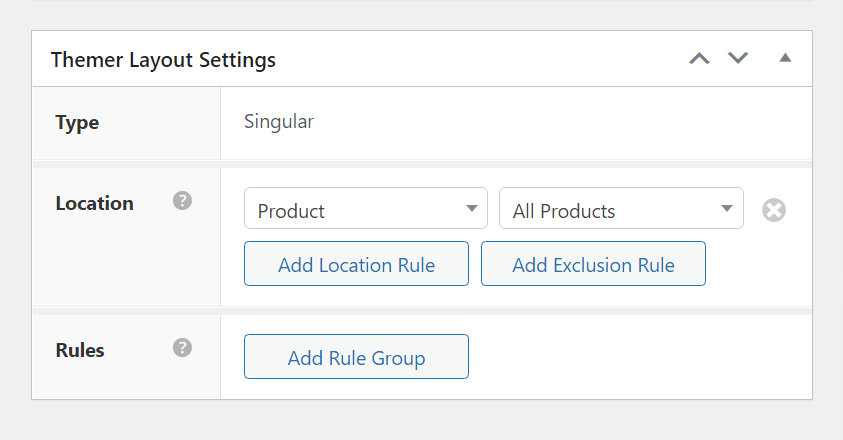The image size is (843, 440).
Task: Click Add Location Rule button
Action: pyautogui.click(x=356, y=264)
